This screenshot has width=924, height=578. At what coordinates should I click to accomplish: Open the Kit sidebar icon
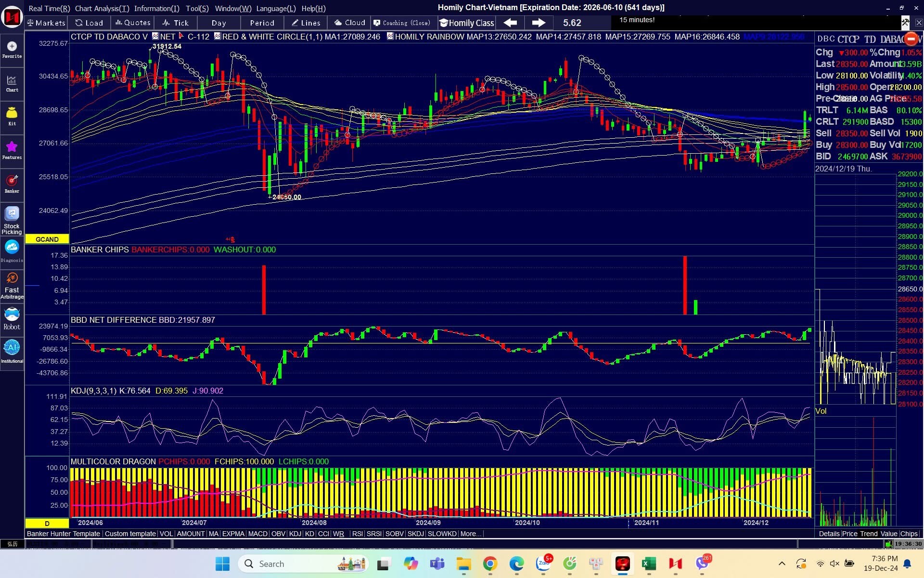click(x=12, y=117)
